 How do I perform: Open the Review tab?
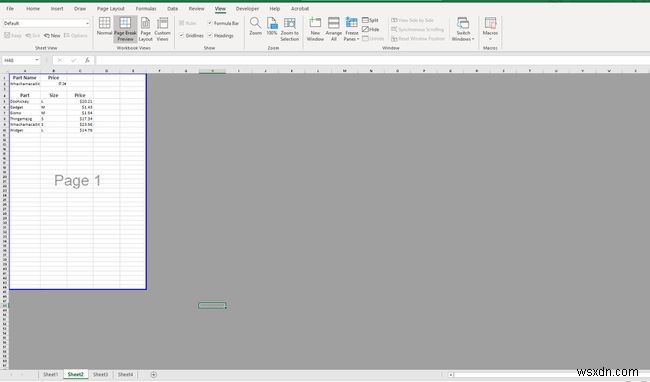[x=196, y=8]
